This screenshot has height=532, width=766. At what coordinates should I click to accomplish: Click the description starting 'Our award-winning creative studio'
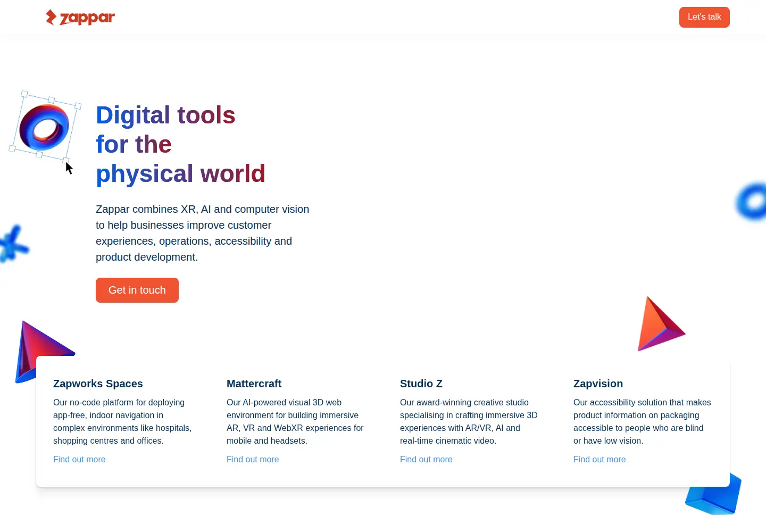(469, 421)
